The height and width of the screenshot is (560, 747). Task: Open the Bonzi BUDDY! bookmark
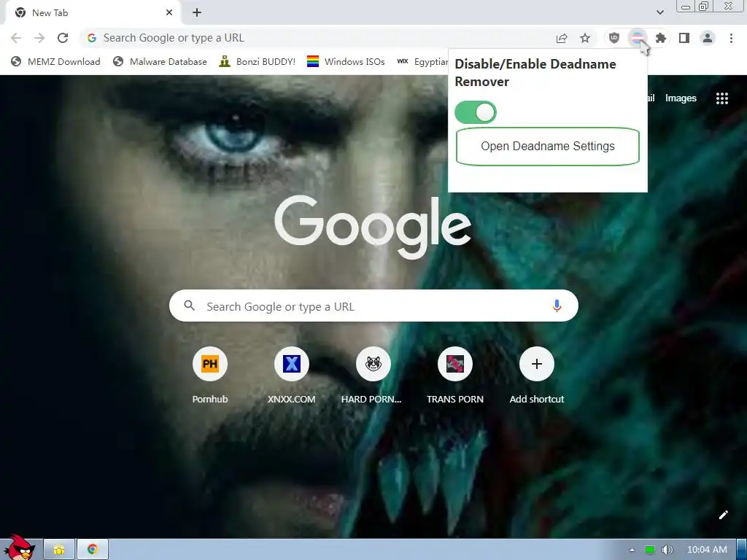point(257,61)
